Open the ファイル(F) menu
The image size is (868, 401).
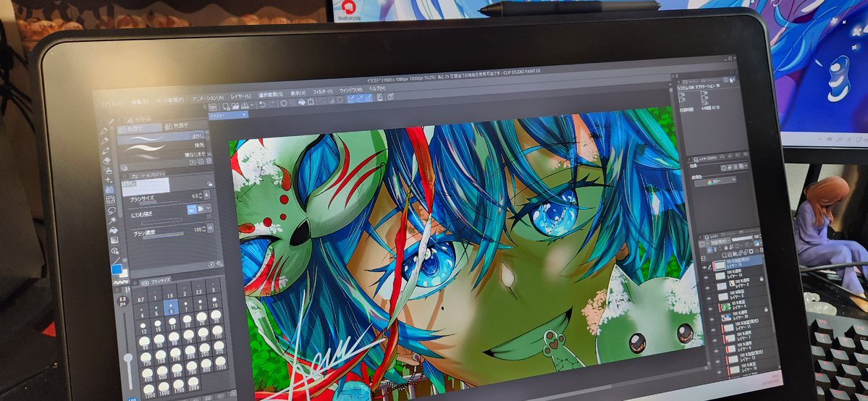coord(111,104)
